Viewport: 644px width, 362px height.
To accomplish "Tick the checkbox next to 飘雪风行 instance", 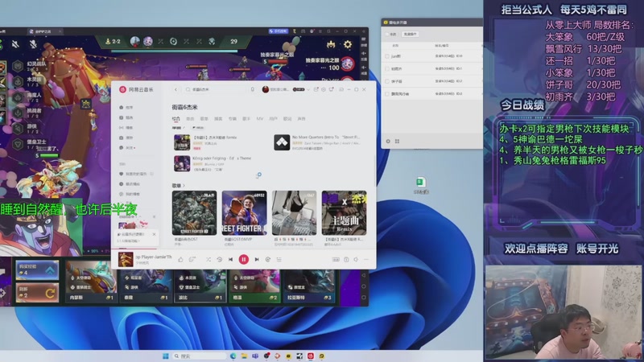I will tap(387, 94).
